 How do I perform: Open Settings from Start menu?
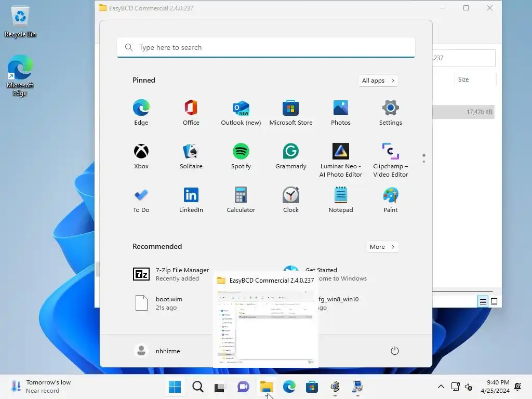pyautogui.click(x=391, y=113)
